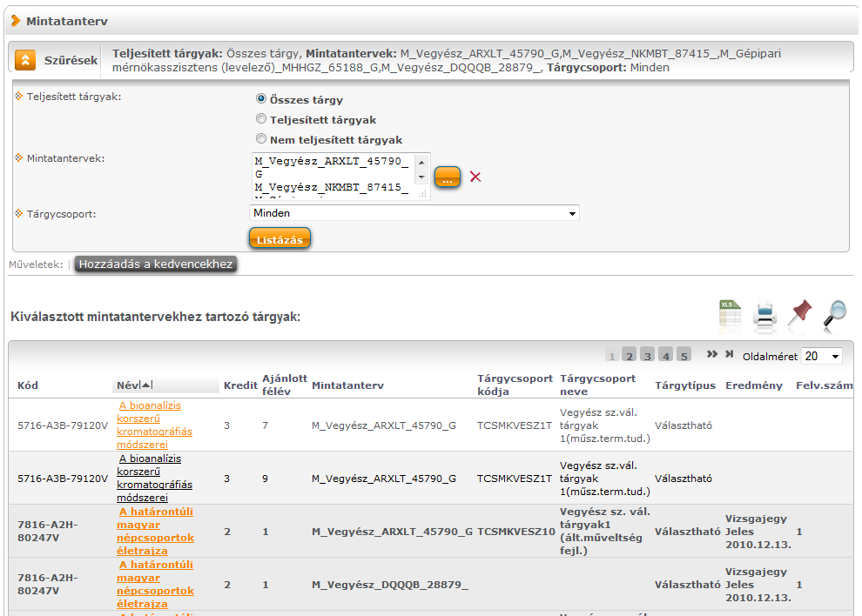862x616 pixels.
Task: Click TCSMKVESZ10 group code cell
Action: click(515, 532)
